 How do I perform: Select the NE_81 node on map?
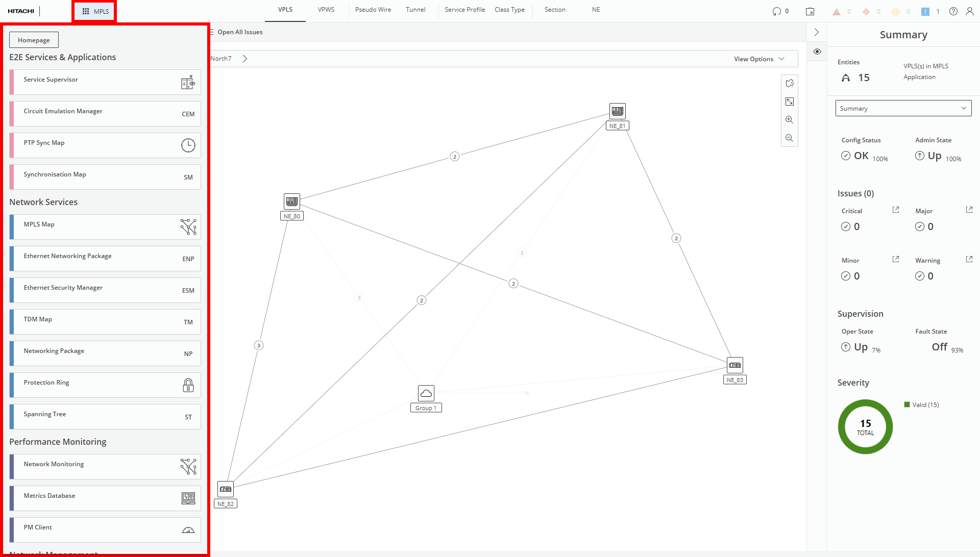coord(617,111)
